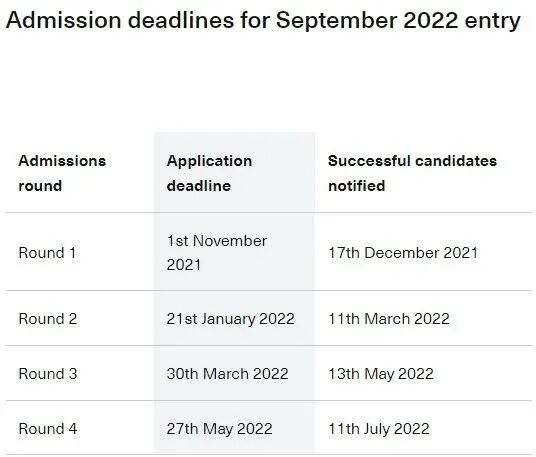Select the Admissions round column header
The width and height of the screenshot is (536, 457).
(62, 173)
